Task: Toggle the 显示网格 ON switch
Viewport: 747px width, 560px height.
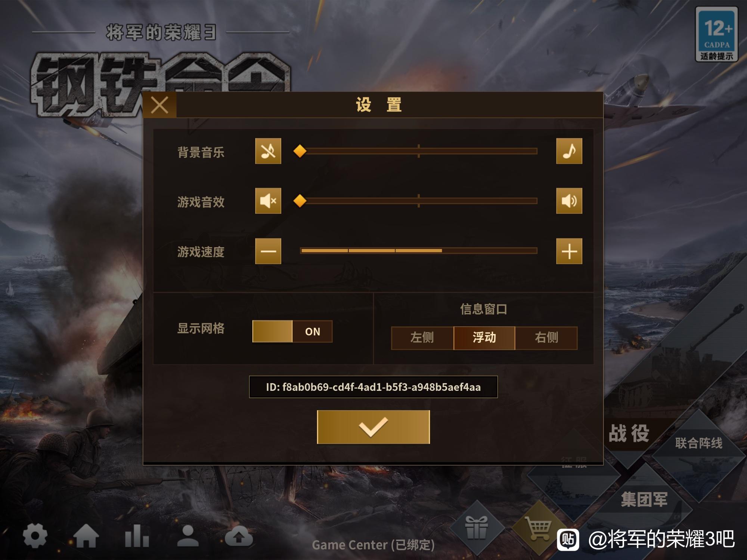Action: (292, 331)
